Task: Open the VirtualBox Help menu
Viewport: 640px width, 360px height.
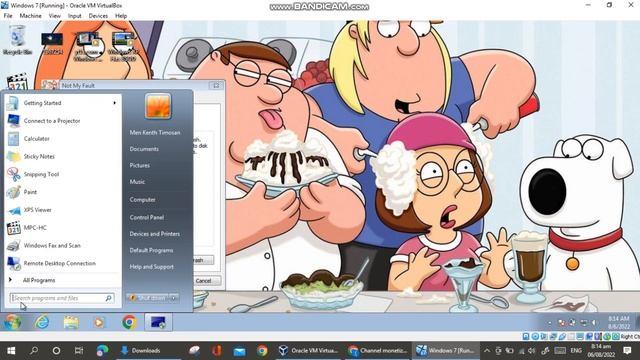Action: pos(121,16)
